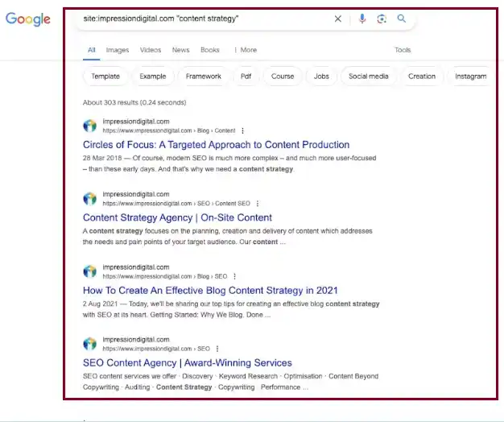Click favicon of Content Strategy Agency result

(x=89, y=199)
